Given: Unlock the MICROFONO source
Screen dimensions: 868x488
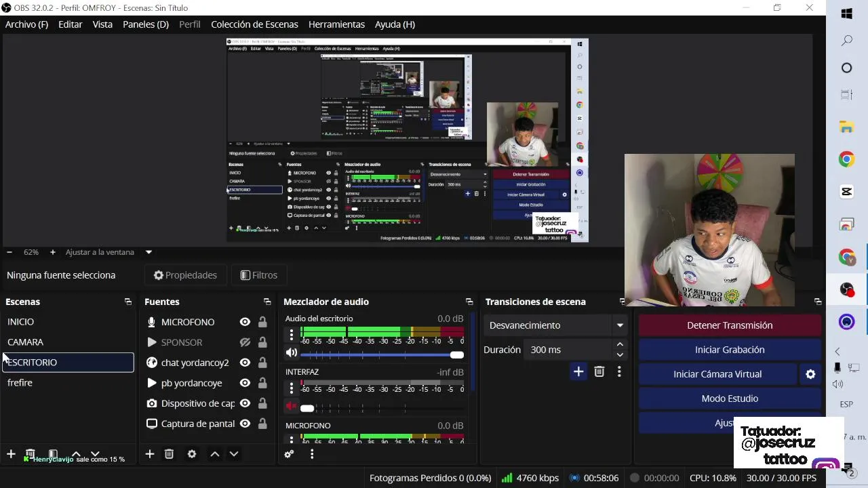Looking at the screenshot, I should point(262,322).
